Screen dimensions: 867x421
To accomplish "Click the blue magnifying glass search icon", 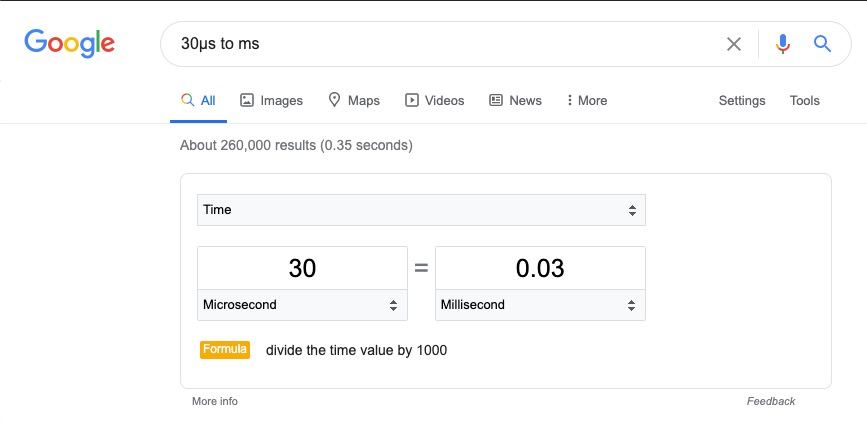I will click(822, 43).
